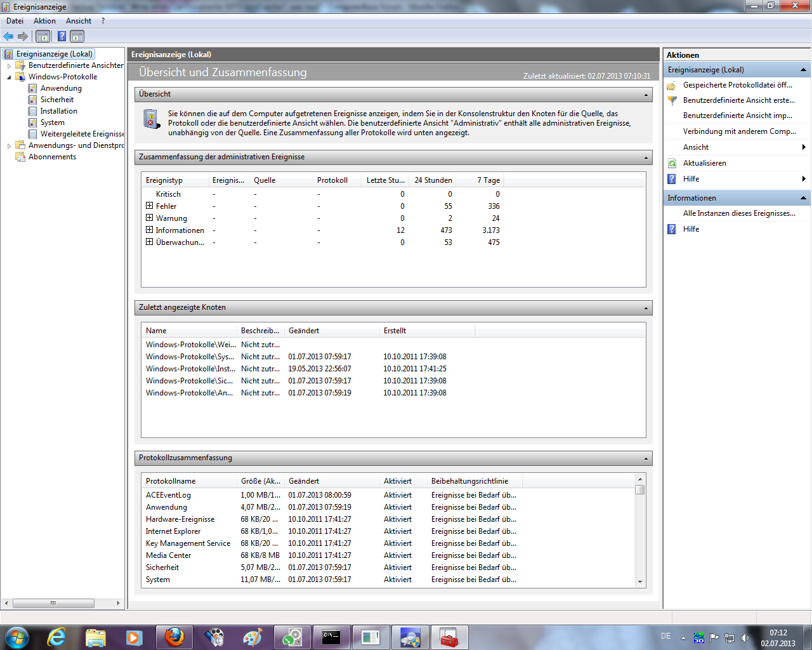The height and width of the screenshot is (650, 812).
Task: Select the Sicherheit log icon in tree
Action: coord(32,100)
